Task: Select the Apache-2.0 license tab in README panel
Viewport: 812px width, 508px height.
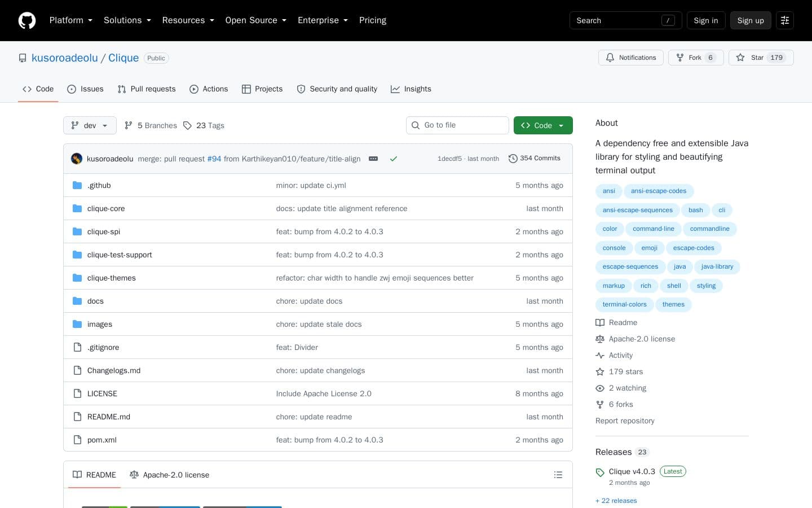Action: click(x=170, y=475)
